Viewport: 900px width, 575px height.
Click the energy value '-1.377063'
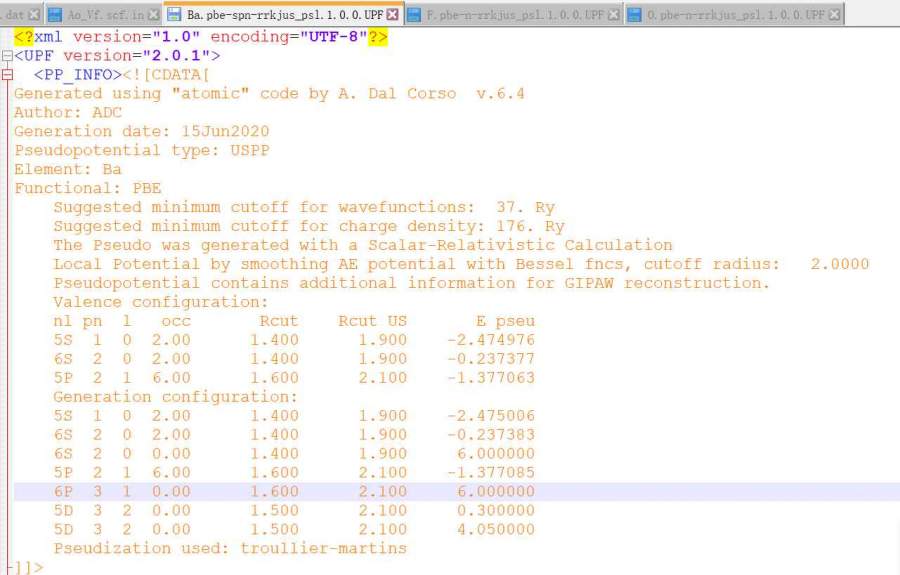pos(491,378)
